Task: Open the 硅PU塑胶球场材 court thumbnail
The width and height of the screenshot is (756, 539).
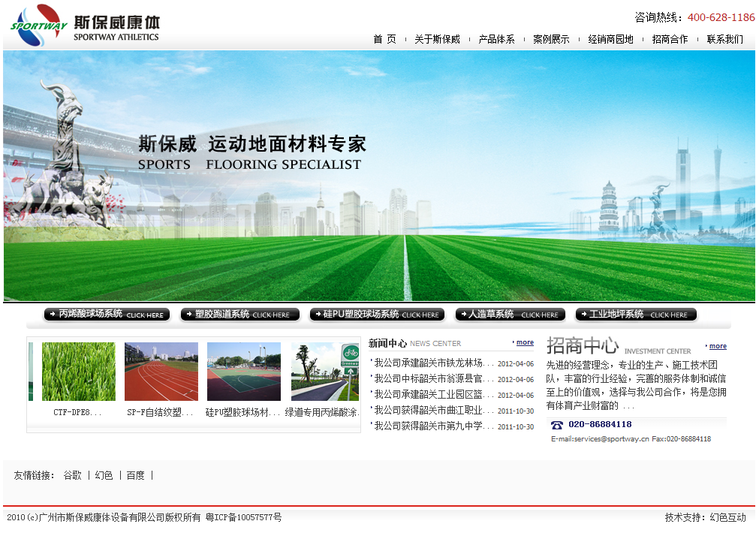Action: tap(244, 372)
